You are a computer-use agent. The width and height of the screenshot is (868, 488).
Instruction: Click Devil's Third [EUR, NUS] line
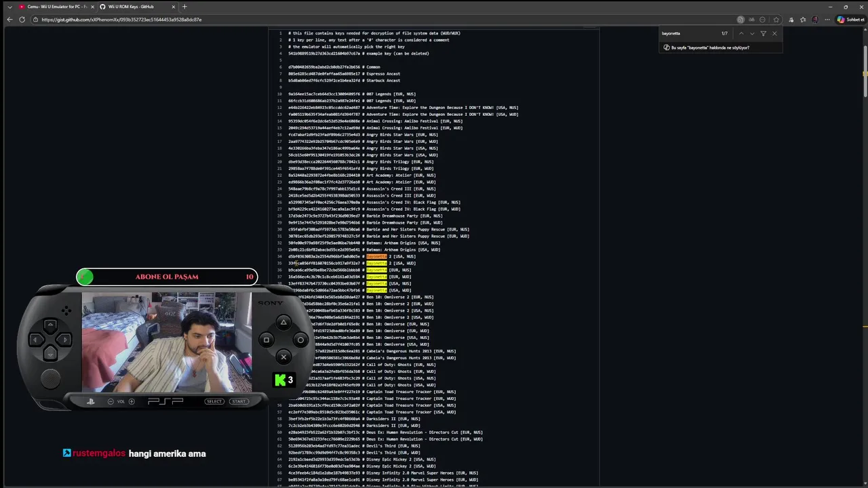(354, 446)
